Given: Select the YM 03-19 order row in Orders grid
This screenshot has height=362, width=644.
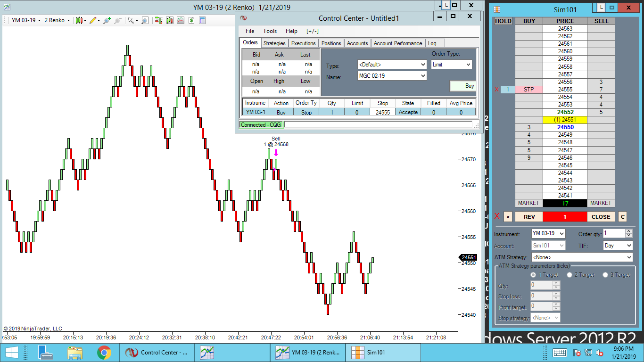Looking at the screenshot, I should click(x=358, y=112).
